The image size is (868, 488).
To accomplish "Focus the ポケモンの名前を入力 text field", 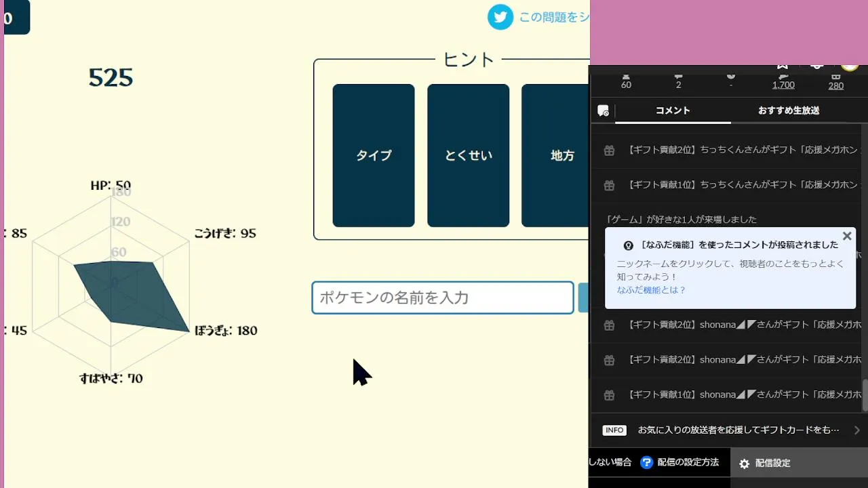I will pyautogui.click(x=443, y=298).
